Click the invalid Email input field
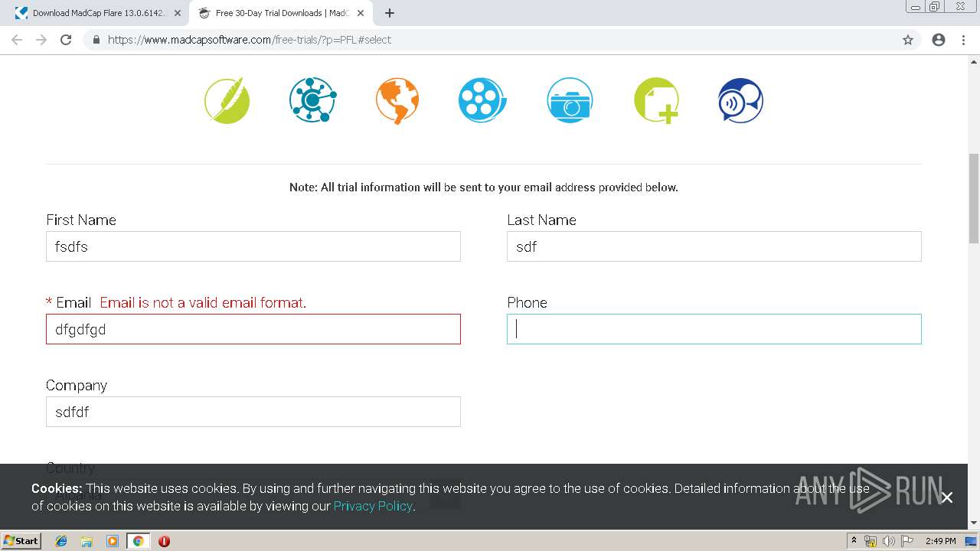This screenshot has width=980, height=551. (x=253, y=329)
